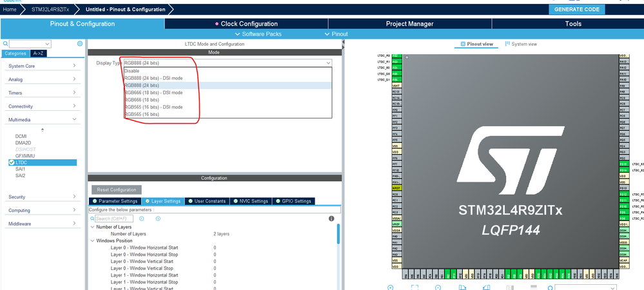Expand the Computing category
Image resolution: width=644 pixels, height=290 pixels.
tap(43, 210)
